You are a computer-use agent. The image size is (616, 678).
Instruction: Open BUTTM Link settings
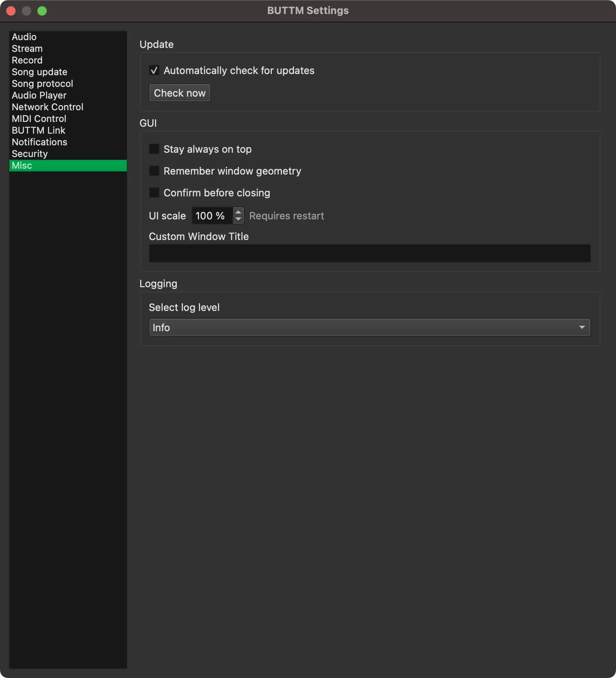[68, 131]
